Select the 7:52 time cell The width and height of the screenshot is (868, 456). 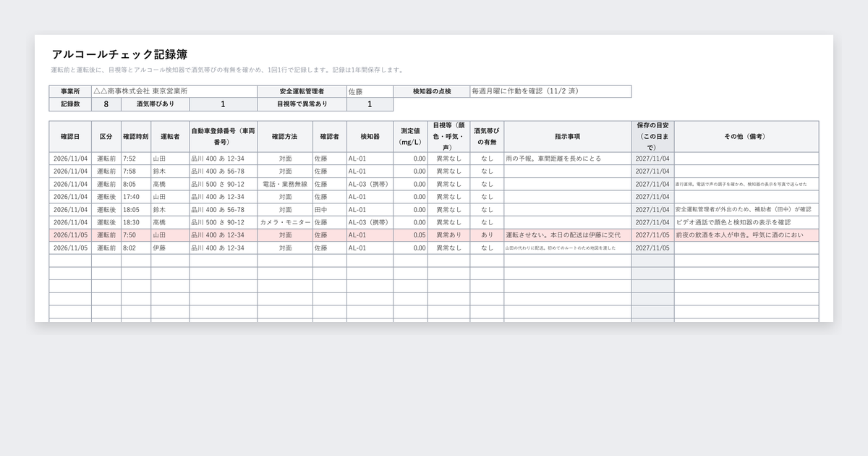(136, 159)
